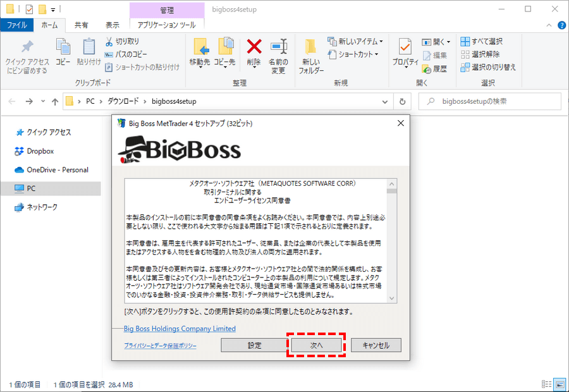Open the privacy and data protection policy link
569x392 pixels.
pyautogui.click(x=160, y=346)
